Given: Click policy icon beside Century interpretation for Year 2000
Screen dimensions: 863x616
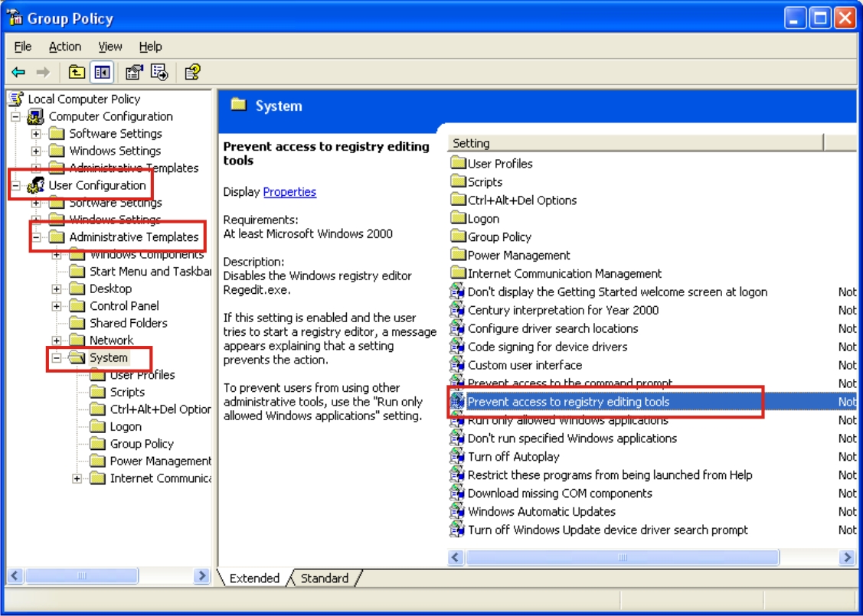Looking at the screenshot, I should 457,310.
